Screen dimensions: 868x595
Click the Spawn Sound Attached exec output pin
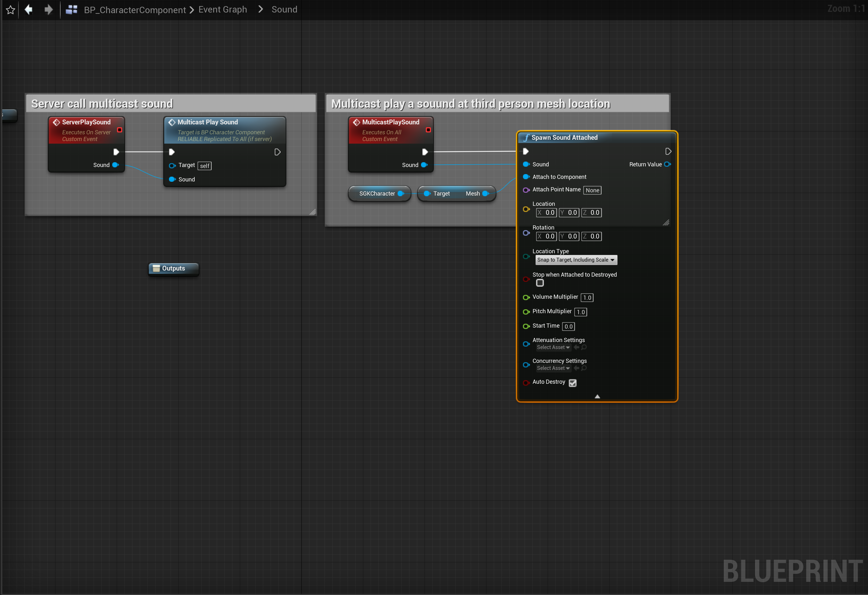(x=668, y=151)
